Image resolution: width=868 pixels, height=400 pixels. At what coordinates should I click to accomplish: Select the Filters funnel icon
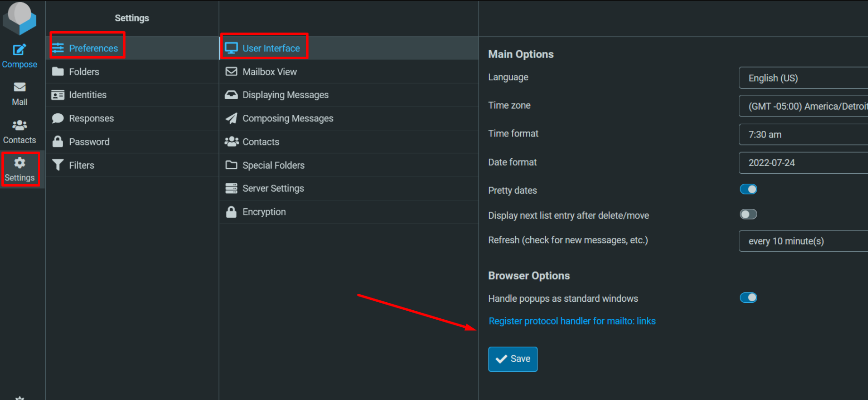[x=58, y=165]
